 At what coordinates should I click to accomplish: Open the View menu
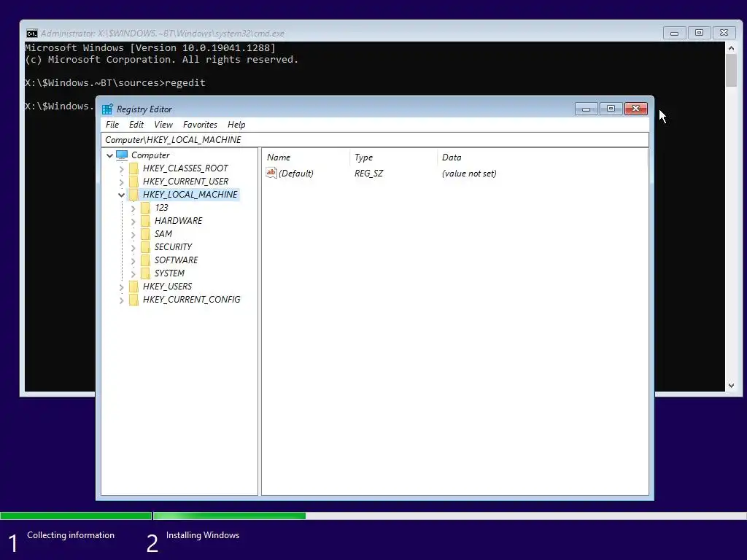[163, 125]
